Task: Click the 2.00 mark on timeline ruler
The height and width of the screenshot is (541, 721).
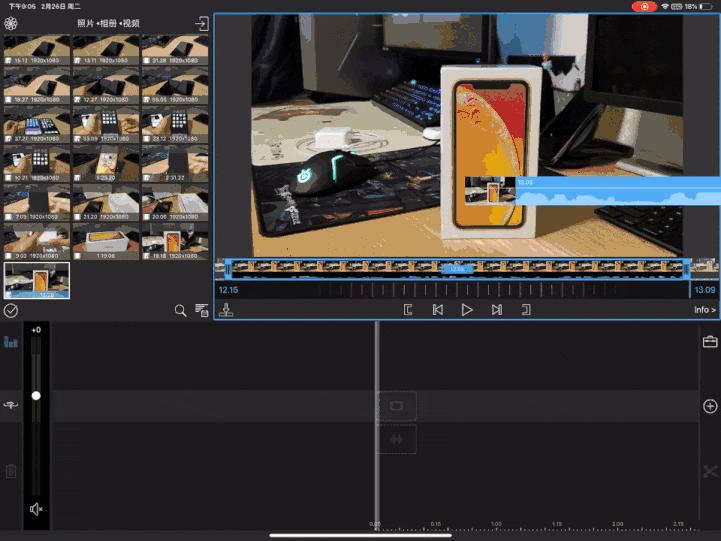Action: tap(618, 524)
